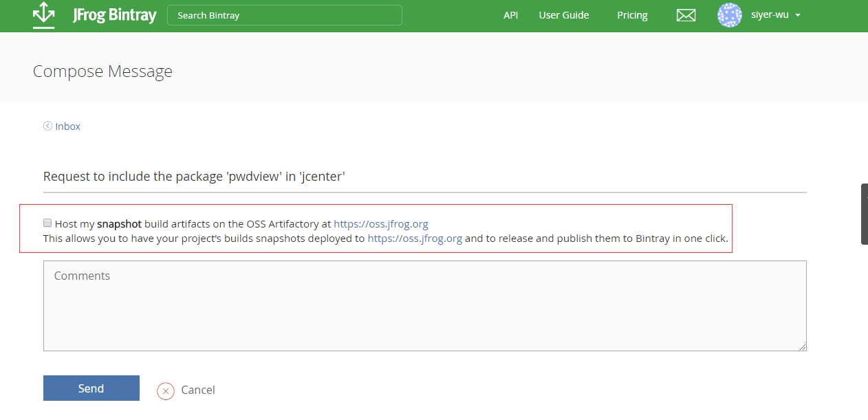This screenshot has width=868, height=420.
Task: Open the inbox envelope icon
Action: (x=686, y=15)
